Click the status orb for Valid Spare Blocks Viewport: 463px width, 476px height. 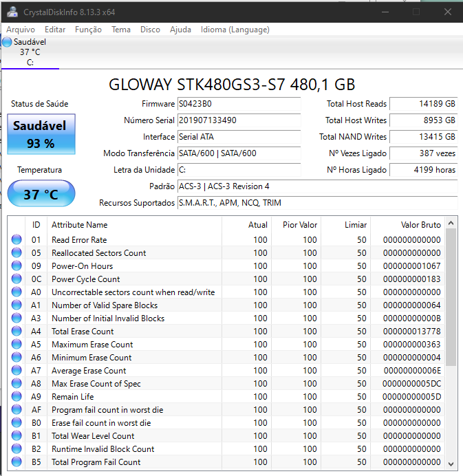click(17, 305)
